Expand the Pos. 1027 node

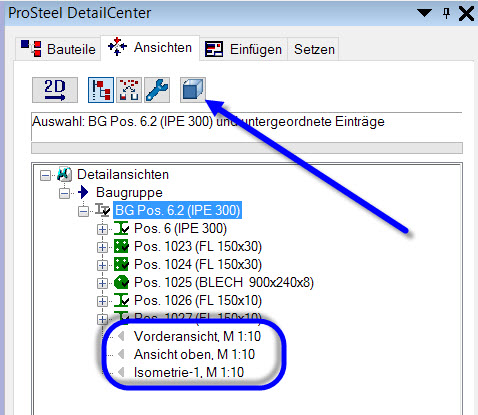pyautogui.click(x=102, y=319)
